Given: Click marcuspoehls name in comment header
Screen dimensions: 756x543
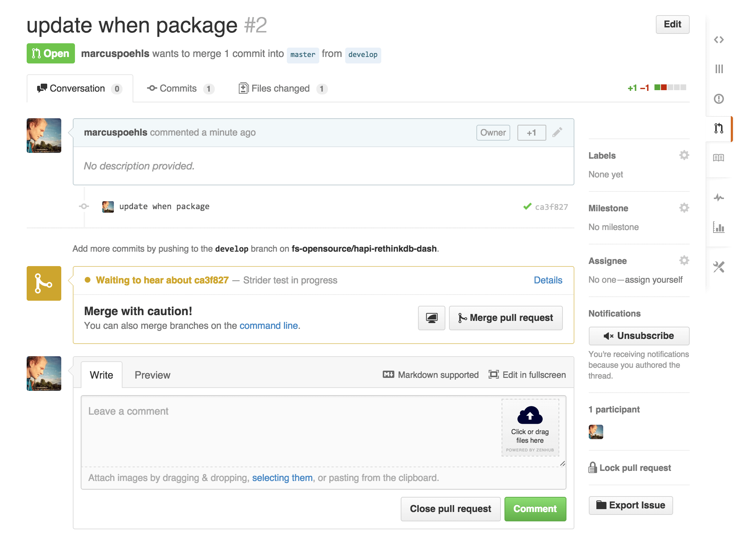Looking at the screenshot, I should point(115,132).
